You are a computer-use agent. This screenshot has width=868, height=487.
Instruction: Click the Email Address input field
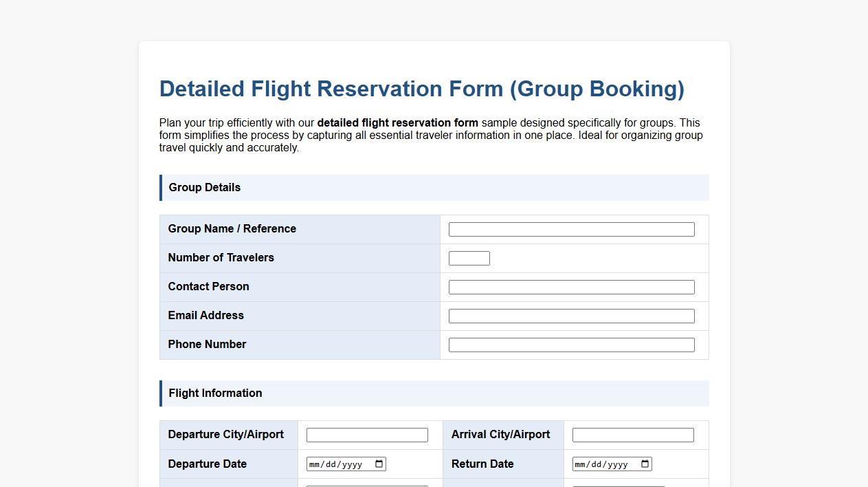(570, 315)
